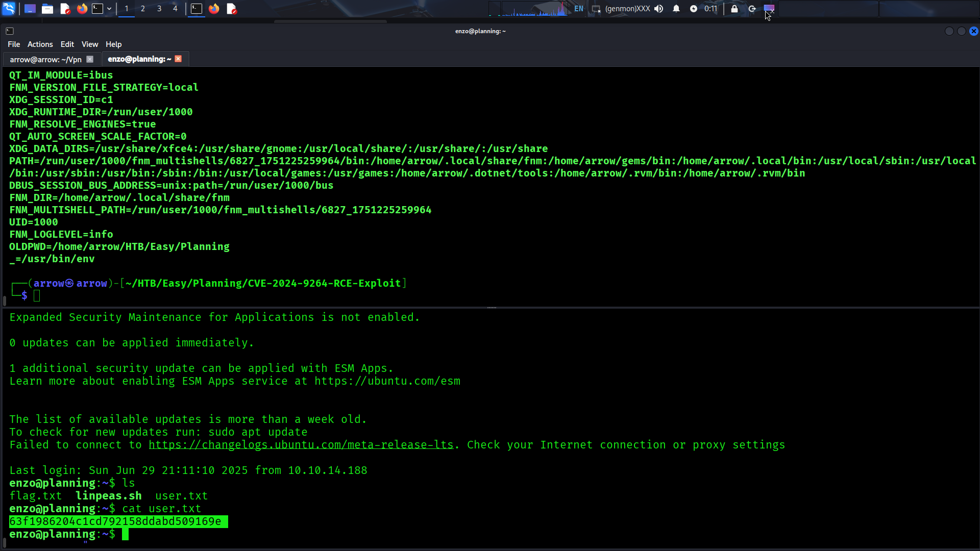The image size is (980, 551).
Task: Switch to workspace 3
Action: click(x=159, y=9)
